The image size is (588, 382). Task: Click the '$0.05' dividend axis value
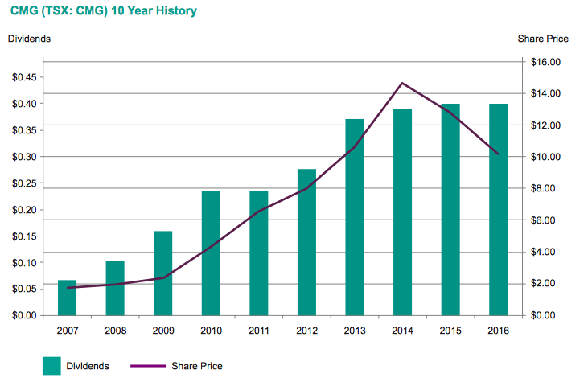(x=24, y=289)
